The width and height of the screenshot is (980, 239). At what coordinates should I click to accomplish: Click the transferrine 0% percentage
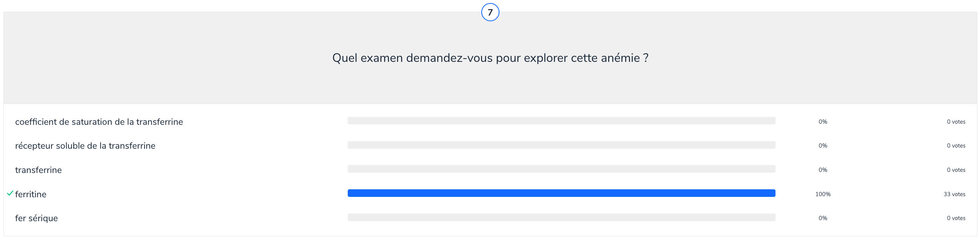point(823,170)
